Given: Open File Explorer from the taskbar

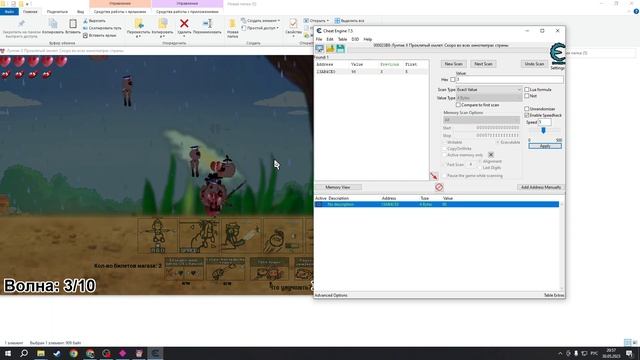Looking at the screenshot, I should (x=40, y=353).
